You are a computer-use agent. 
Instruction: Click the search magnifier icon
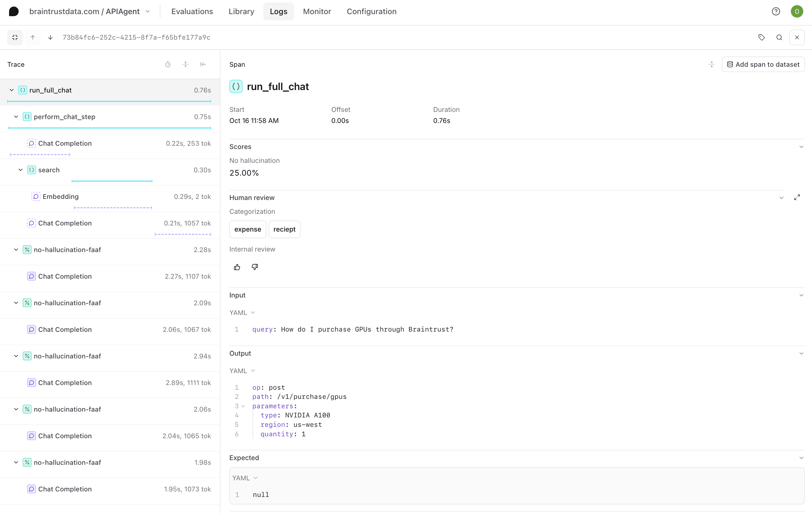(x=779, y=37)
